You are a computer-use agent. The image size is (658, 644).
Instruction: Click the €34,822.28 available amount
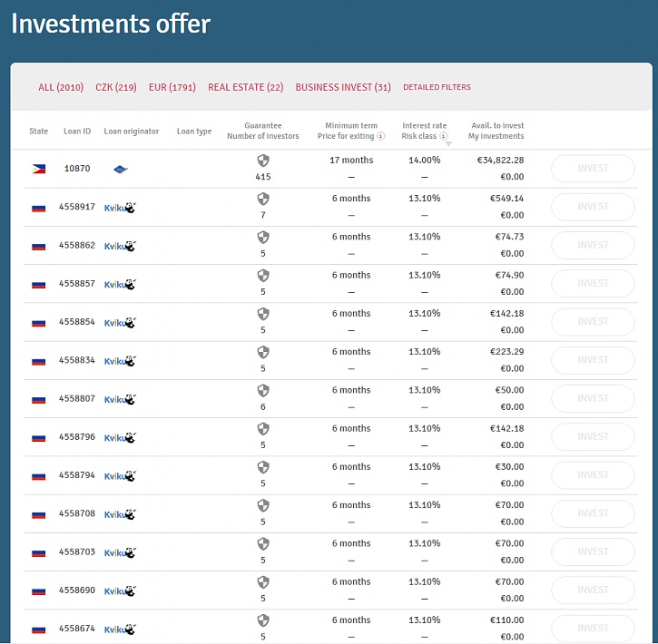click(x=501, y=161)
